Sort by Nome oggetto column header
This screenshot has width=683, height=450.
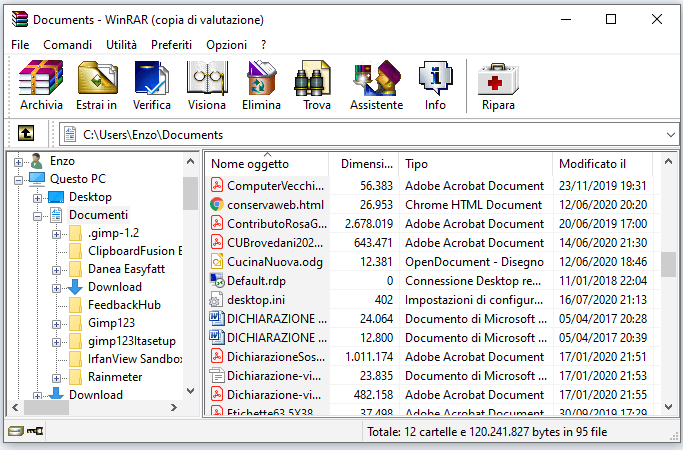point(267,164)
